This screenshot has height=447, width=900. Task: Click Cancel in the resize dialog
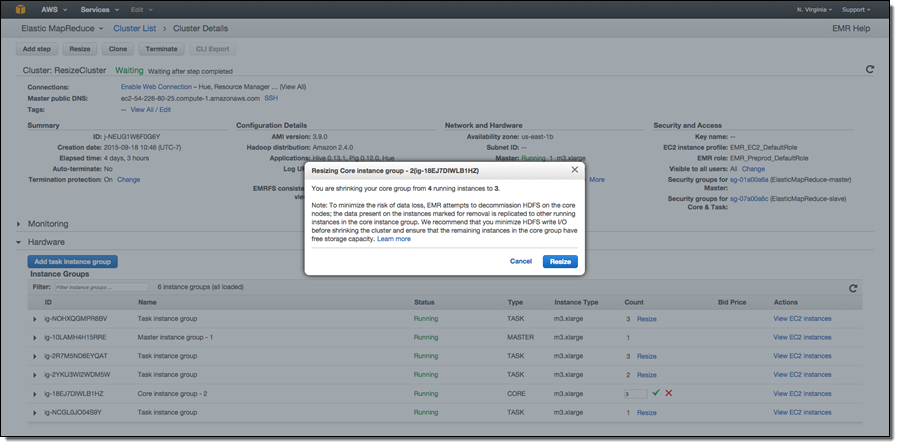[520, 261]
